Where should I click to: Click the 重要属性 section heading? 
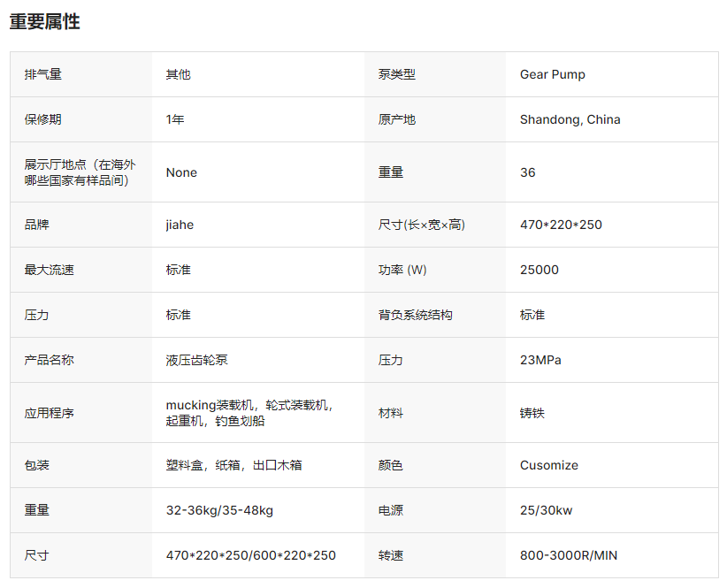(44, 22)
